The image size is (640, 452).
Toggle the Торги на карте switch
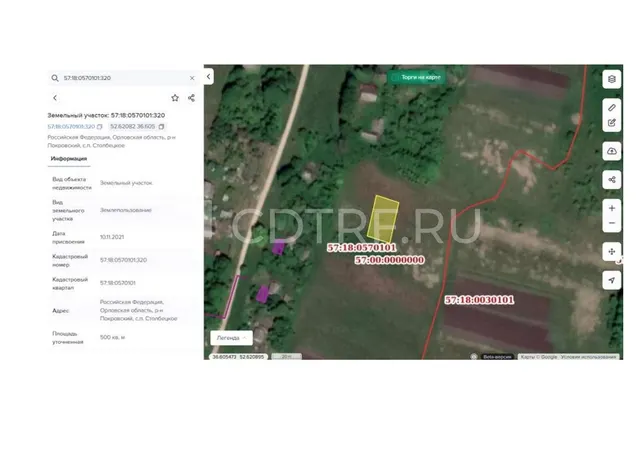pyautogui.click(x=416, y=77)
